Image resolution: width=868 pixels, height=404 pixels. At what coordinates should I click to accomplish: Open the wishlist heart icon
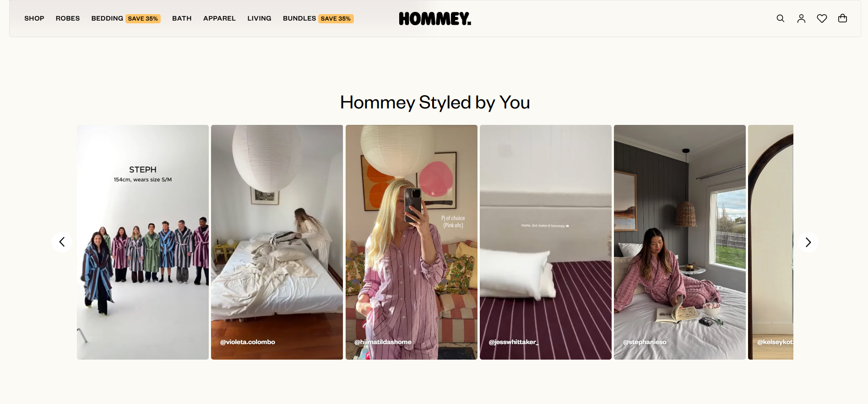pyautogui.click(x=822, y=18)
